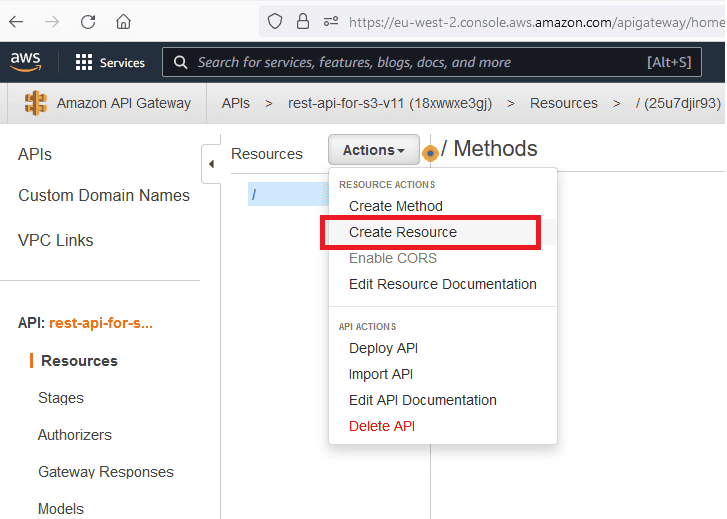Screen dimensions: 727x519
Task: Click the AWS logo icon
Action: 26,62
